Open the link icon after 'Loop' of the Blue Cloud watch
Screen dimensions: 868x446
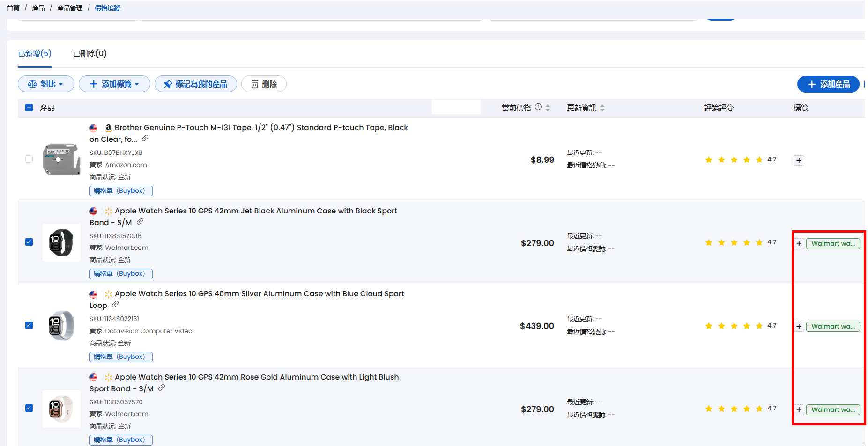click(x=115, y=305)
